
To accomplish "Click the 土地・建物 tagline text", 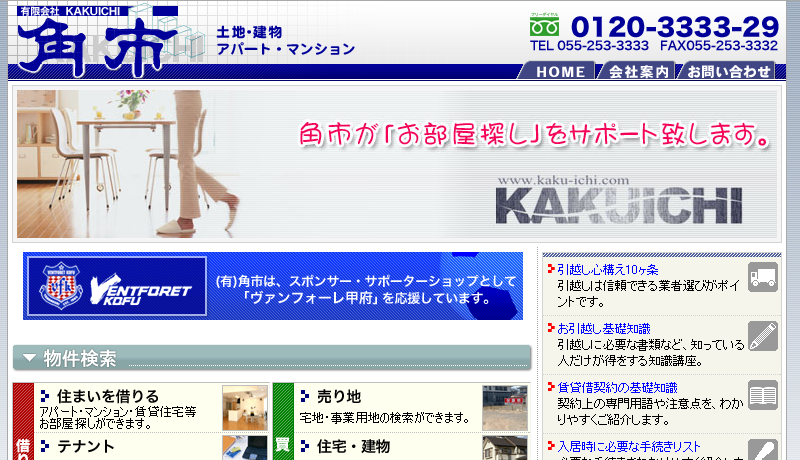I will point(249,32).
